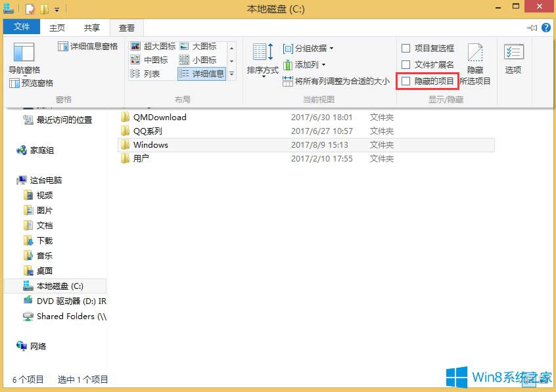Click 隐藏所选项目 to hide selected items

click(475, 64)
